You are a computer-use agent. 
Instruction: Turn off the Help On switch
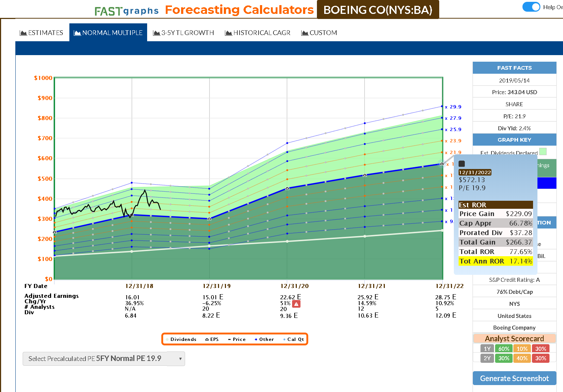click(x=531, y=7)
